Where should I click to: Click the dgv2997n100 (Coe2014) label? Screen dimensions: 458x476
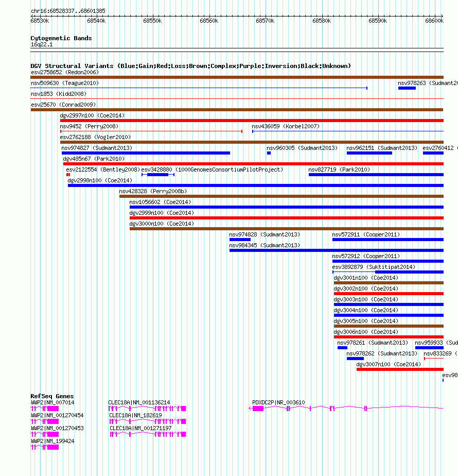pos(92,116)
